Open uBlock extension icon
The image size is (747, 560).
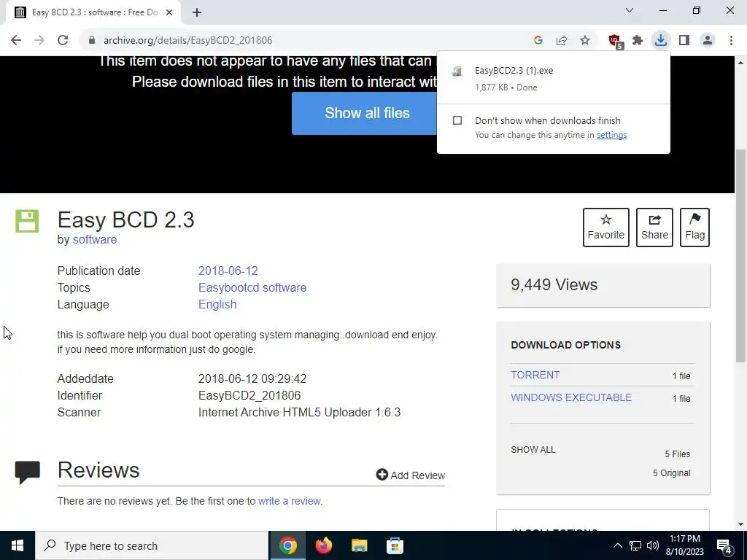pos(615,41)
